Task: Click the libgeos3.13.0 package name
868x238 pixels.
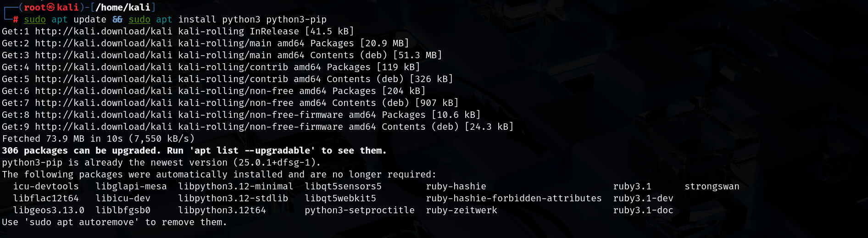Action: click(x=49, y=210)
